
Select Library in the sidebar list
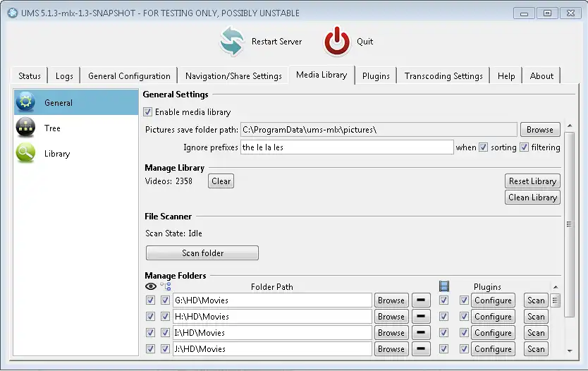[76, 154]
